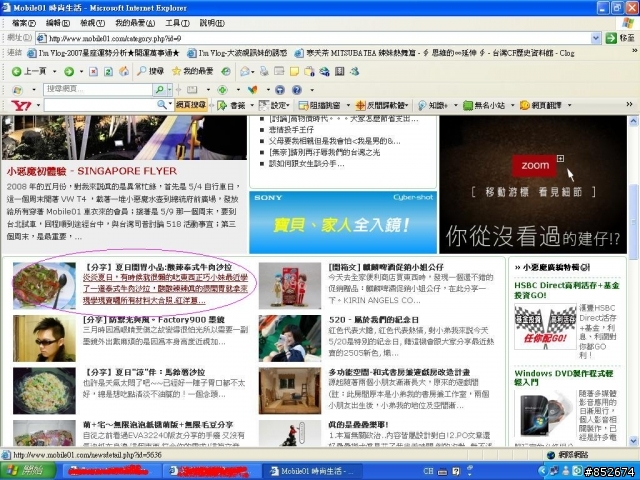Open the 書籤 bookmarks dropdown arrow
Screen dimensions: 640x480
pyautogui.click(x=252, y=105)
